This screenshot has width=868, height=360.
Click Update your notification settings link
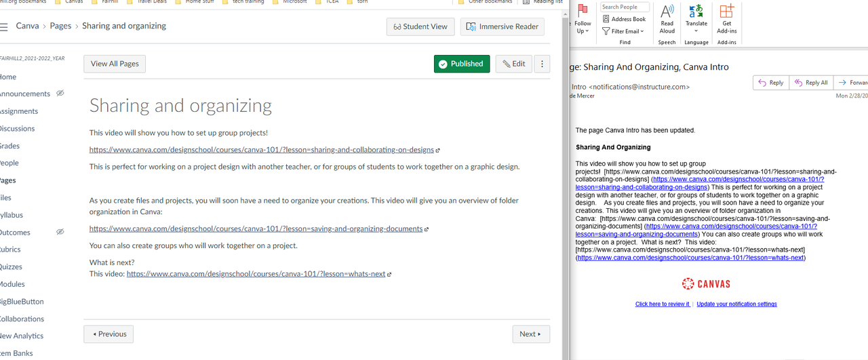pyautogui.click(x=736, y=304)
